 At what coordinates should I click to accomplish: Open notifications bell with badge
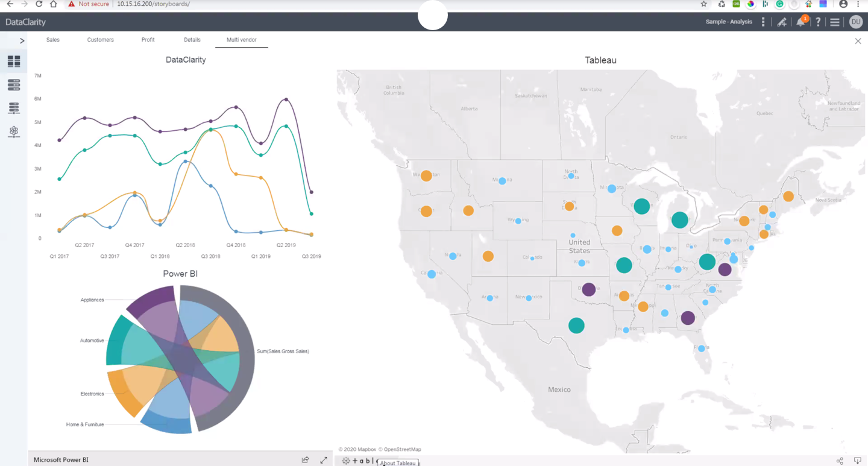coord(801,21)
